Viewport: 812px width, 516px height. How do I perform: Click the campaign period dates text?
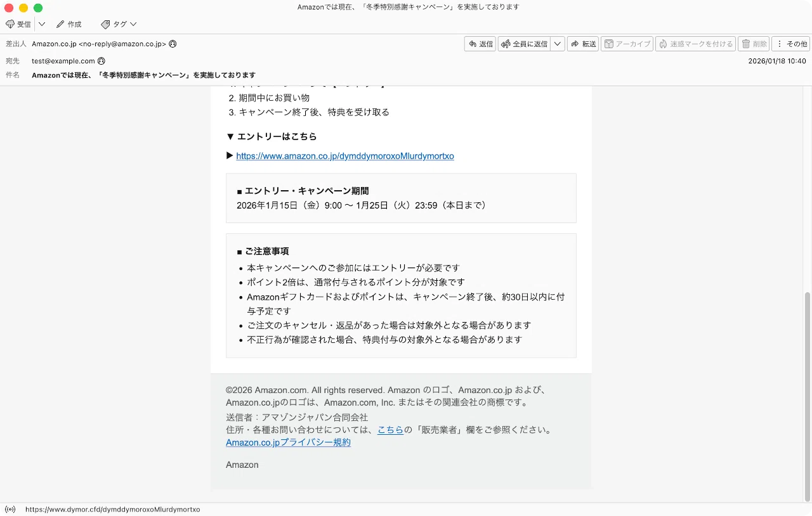coord(362,205)
